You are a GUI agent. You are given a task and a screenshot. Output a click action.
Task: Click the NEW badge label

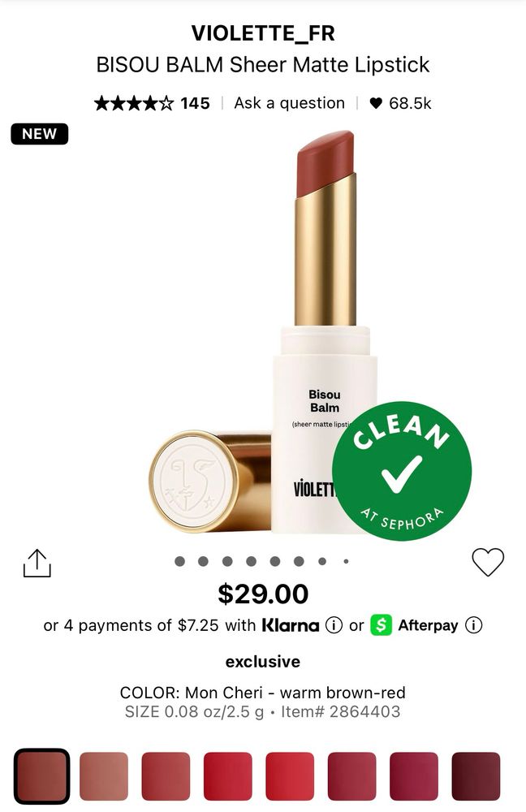click(39, 134)
